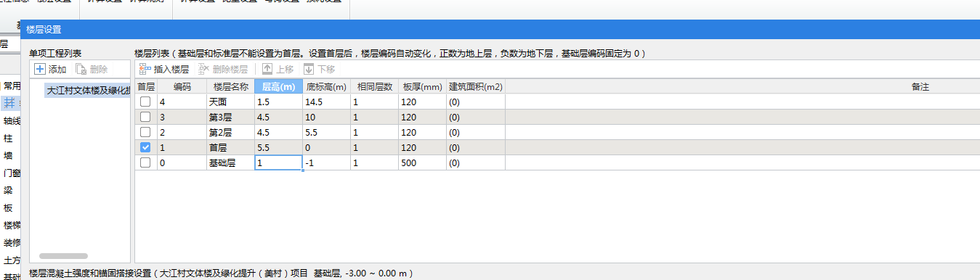
Task: Click the 建筑面积 cell (0) for 第2层
Action: click(x=476, y=132)
